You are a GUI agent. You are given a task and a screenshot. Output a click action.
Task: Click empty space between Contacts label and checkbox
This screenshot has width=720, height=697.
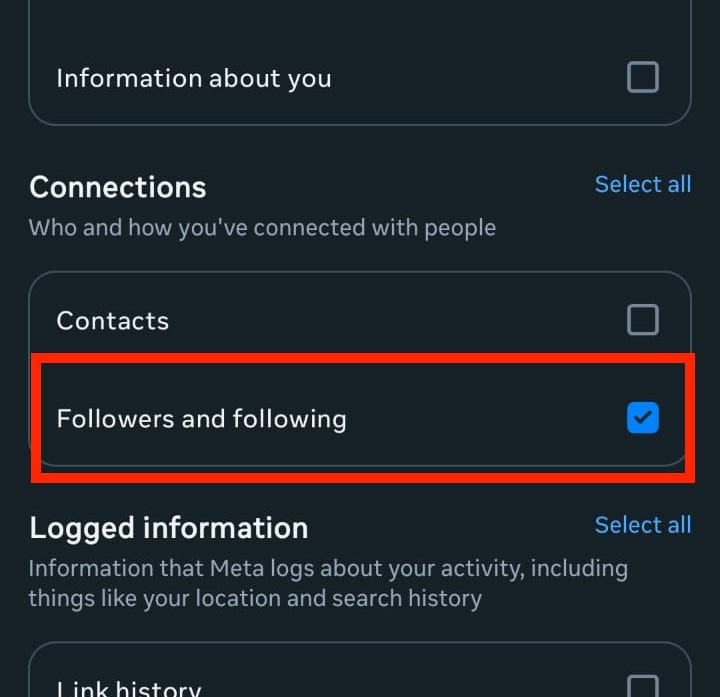coord(400,321)
